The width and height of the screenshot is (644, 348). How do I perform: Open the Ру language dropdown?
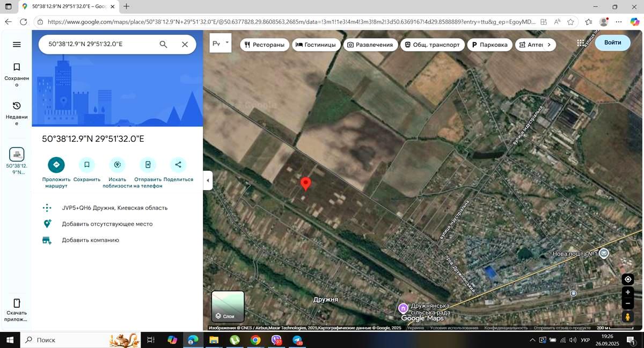(220, 43)
